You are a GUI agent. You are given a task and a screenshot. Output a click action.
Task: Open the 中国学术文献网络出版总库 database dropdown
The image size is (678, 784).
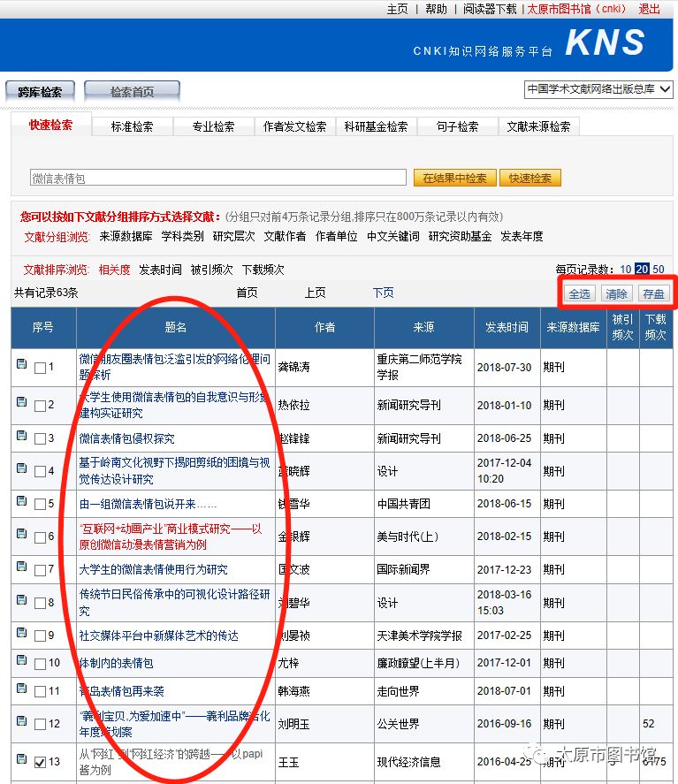(598, 89)
